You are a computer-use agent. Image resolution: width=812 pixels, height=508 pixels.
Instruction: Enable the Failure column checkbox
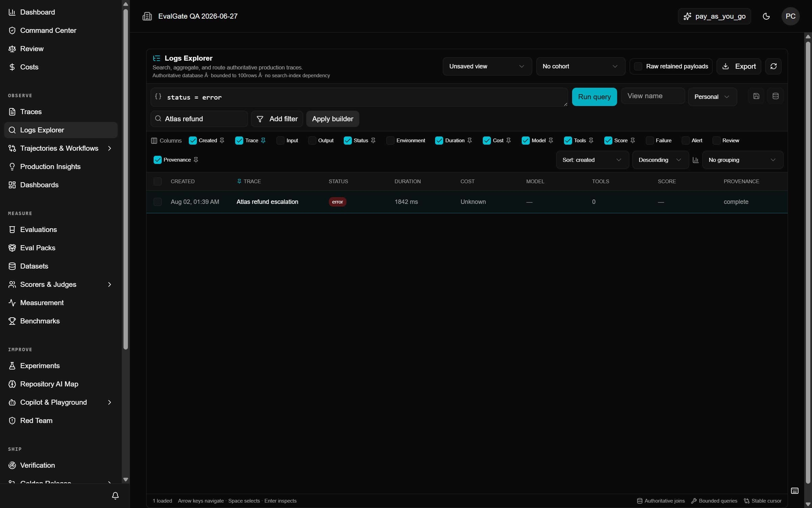(x=650, y=141)
